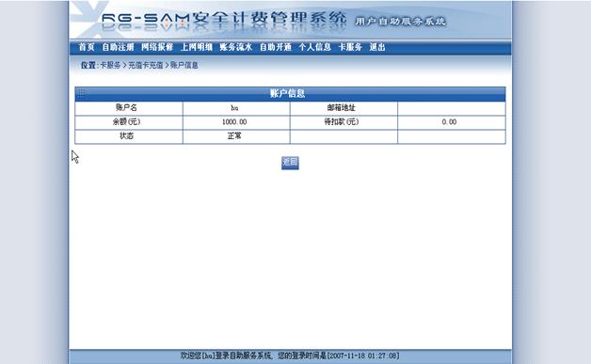Select the 正常 status cell
Viewport: 591px width, 364px height.
pos(236,136)
